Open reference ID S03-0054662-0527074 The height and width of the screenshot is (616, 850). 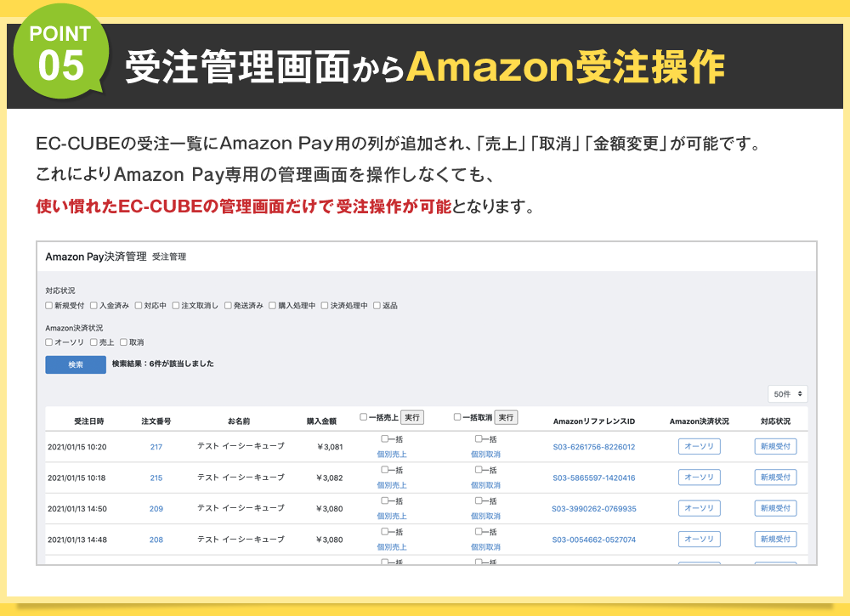593,540
